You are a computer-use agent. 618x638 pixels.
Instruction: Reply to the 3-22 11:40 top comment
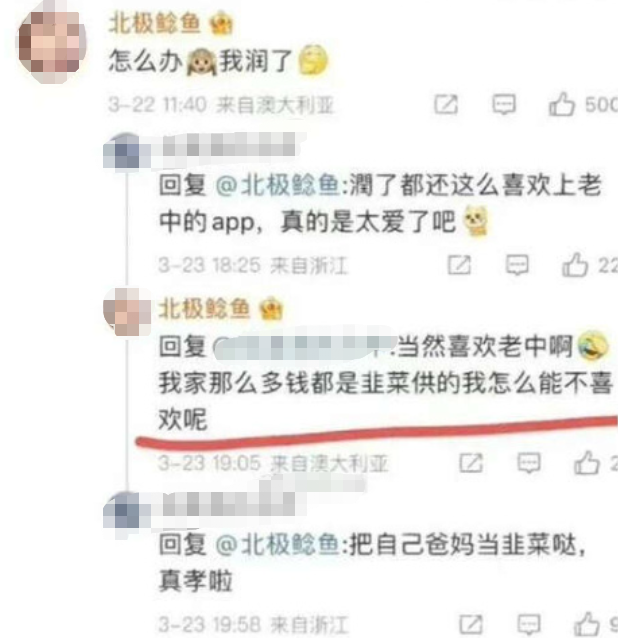coord(504,105)
